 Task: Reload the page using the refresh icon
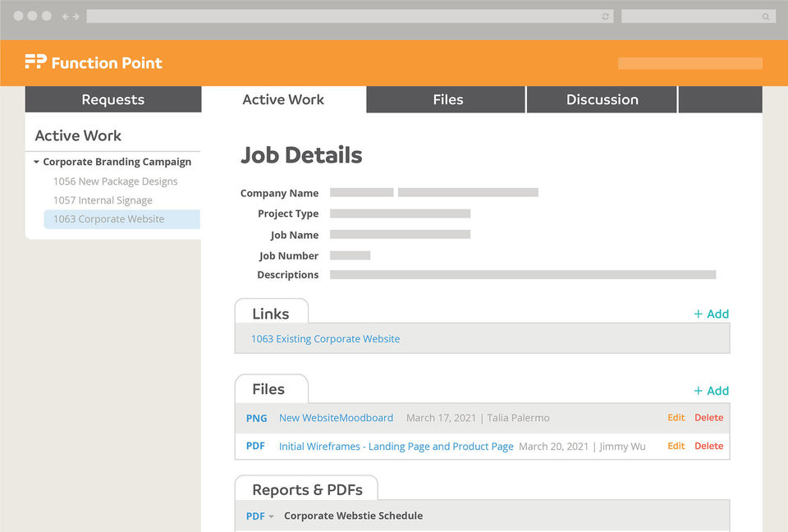(x=606, y=16)
